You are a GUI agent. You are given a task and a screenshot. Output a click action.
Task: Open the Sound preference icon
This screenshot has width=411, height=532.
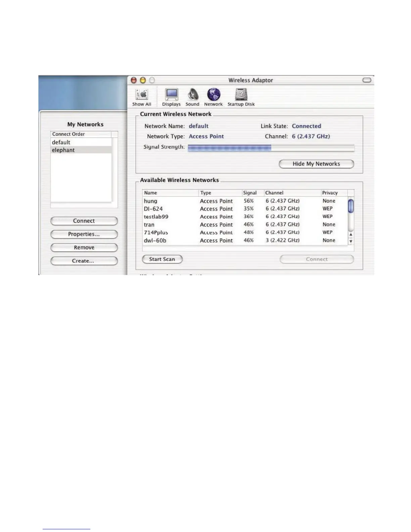tap(192, 97)
